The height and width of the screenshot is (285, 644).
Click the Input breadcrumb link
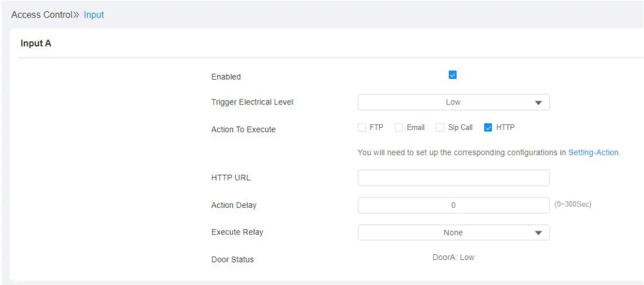93,15
